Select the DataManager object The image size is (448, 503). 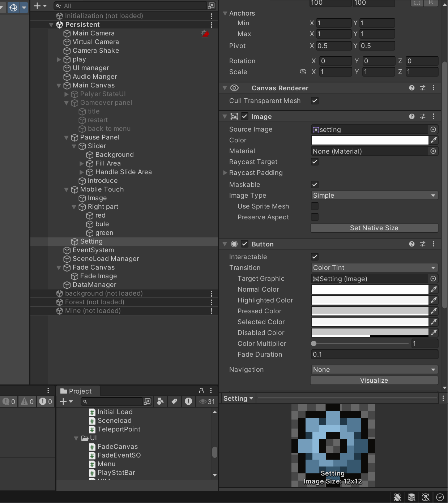(x=94, y=285)
